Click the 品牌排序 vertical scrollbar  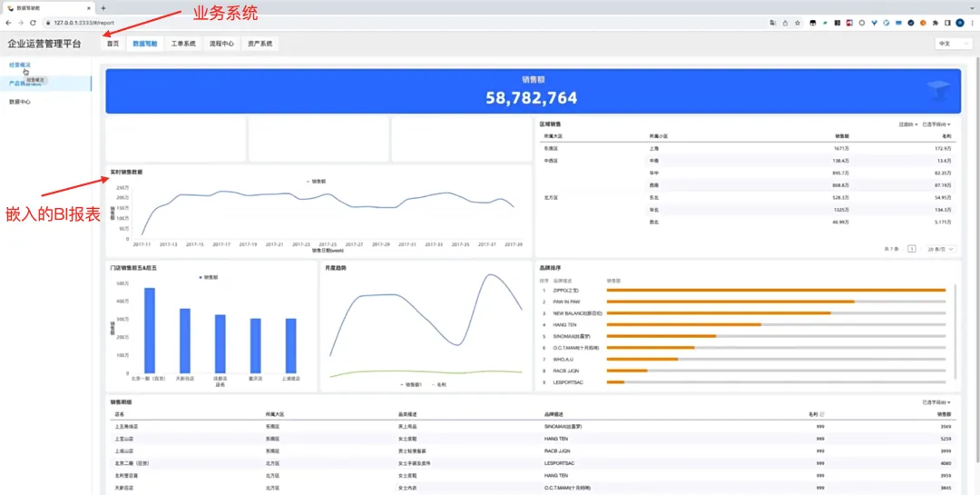[x=955, y=332]
